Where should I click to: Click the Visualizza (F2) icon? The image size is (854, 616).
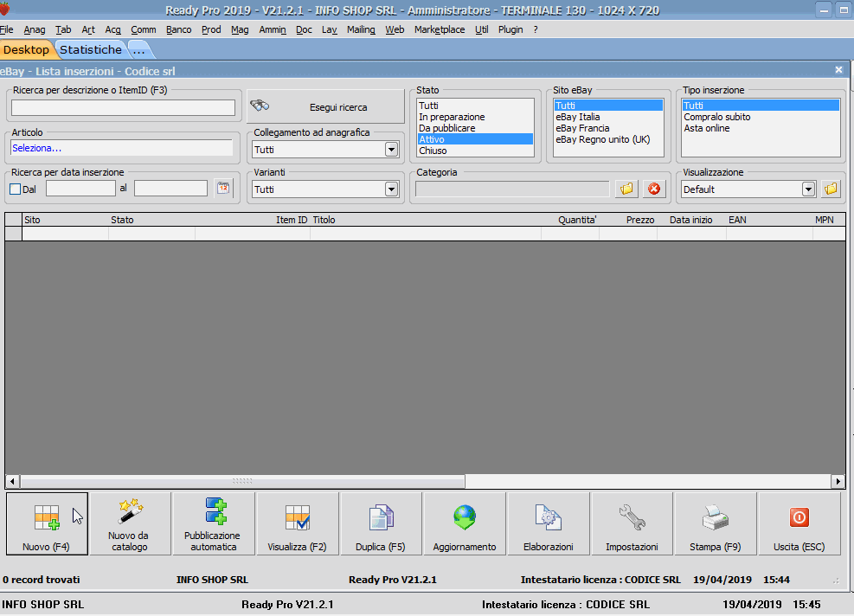click(297, 523)
